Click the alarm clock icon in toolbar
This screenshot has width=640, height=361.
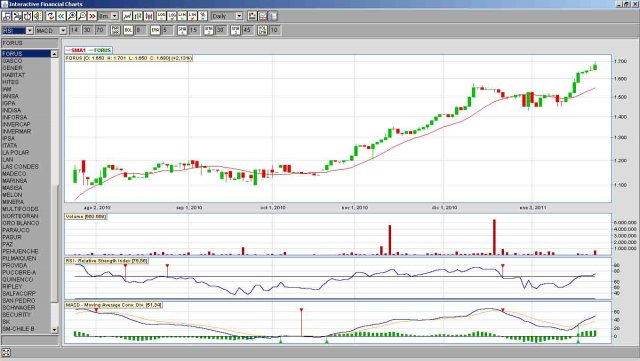coord(27,16)
